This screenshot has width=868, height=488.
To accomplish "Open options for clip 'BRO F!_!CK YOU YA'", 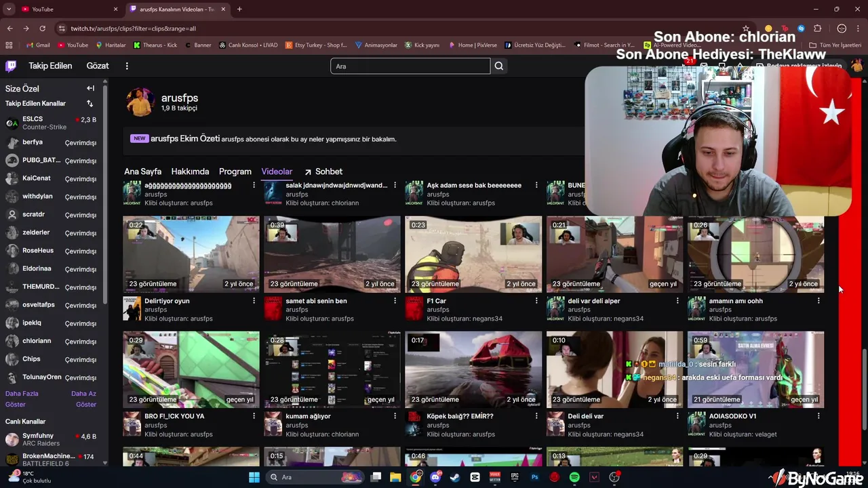I will pyautogui.click(x=254, y=416).
